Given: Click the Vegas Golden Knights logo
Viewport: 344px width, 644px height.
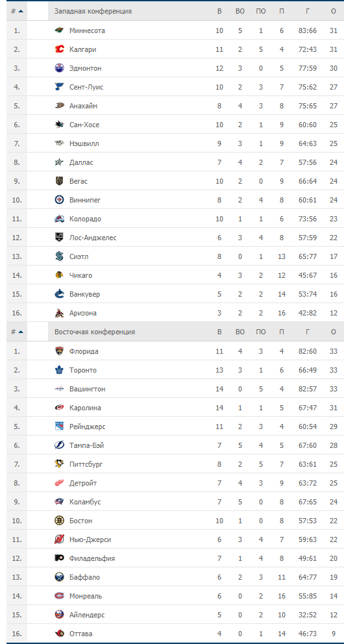Looking at the screenshot, I should [60, 181].
